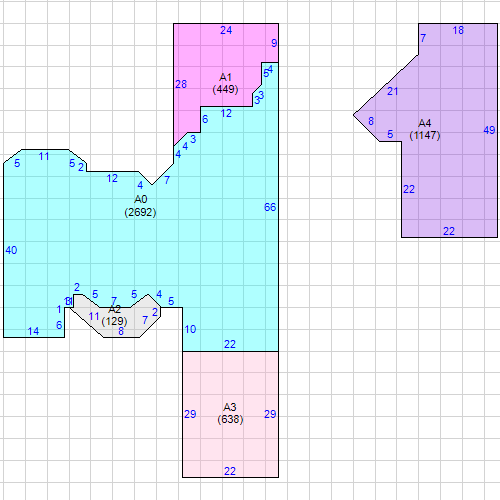
Task: Click the 28 dimension on A1's left side
Action: (x=181, y=84)
